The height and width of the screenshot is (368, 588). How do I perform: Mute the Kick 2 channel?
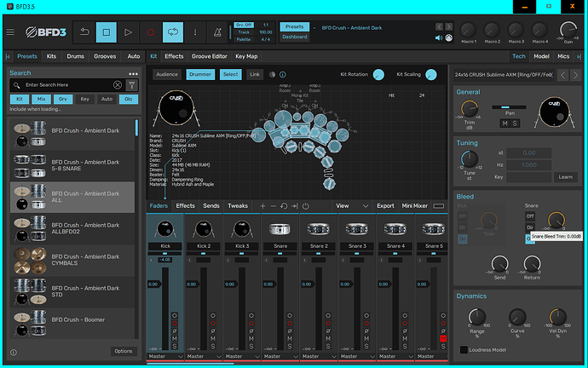[213, 339]
